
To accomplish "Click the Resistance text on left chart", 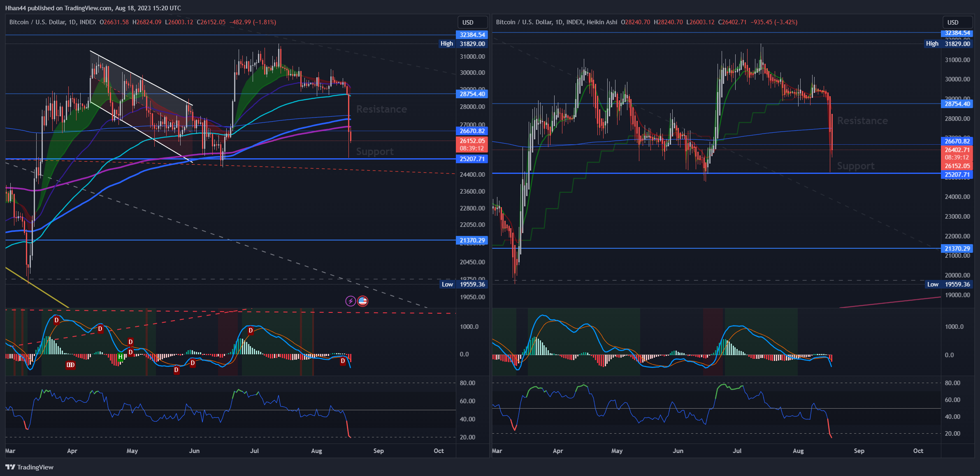I will tap(381, 109).
